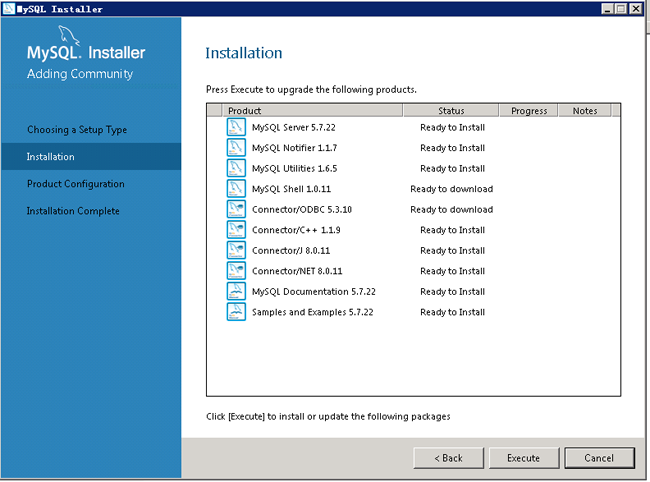Click the MySQL Shell 1.0.11 icon
This screenshot has width=650, height=482.
[236, 189]
